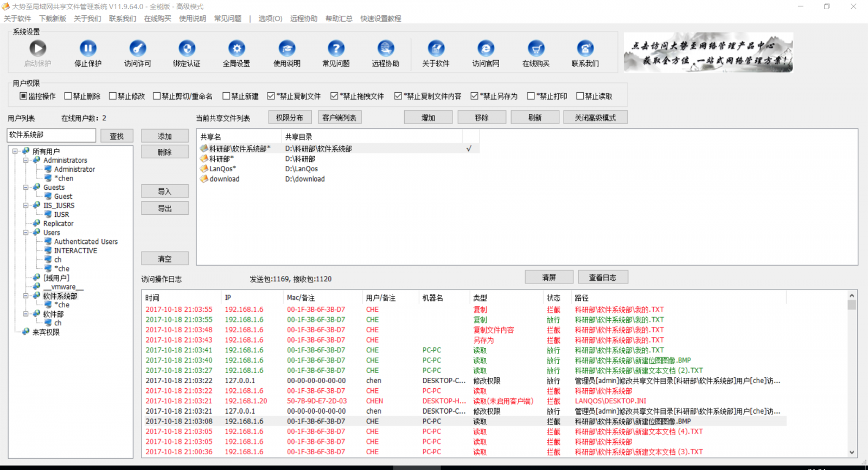
Task: Click the 使用说明 toolbar icon
Action: (287, 48)
